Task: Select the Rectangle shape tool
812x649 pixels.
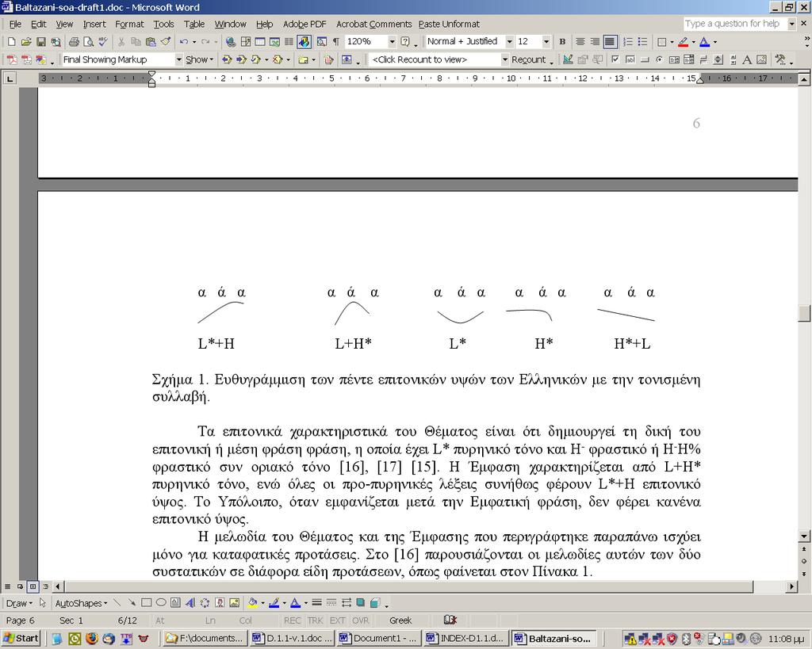Action: [x=147, y=603]
